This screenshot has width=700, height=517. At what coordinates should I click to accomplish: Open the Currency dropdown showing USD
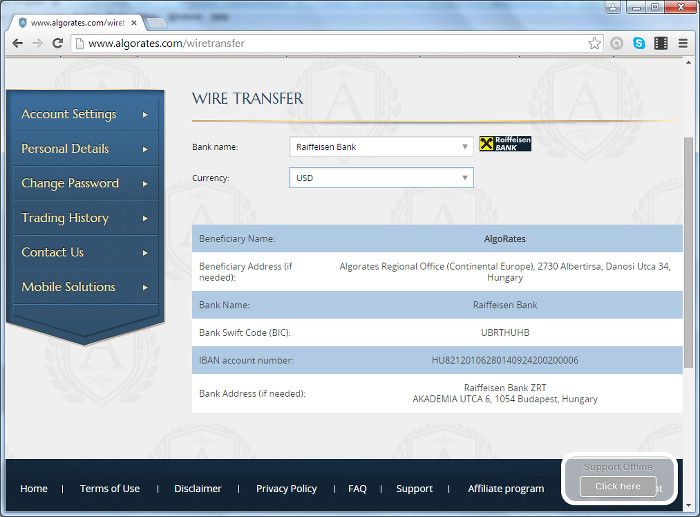[381, 178]
